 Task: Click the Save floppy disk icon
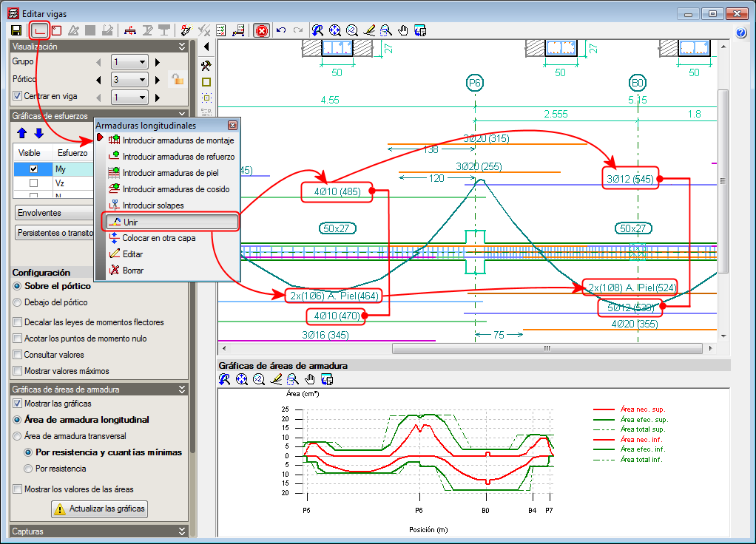click(x=16, y=30)
